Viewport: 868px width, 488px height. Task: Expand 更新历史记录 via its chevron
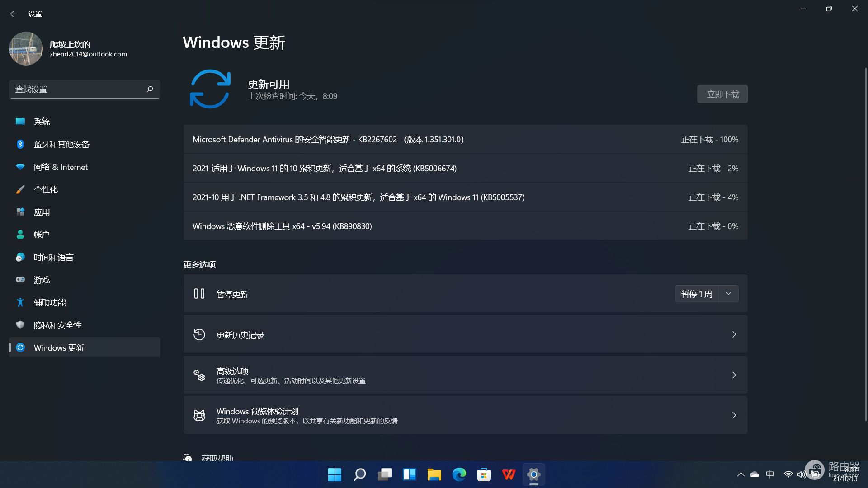[734, 334]
